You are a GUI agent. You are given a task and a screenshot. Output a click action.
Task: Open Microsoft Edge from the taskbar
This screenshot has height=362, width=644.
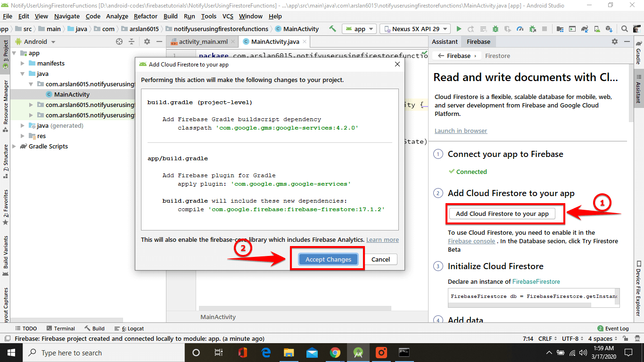click(265, 353)
